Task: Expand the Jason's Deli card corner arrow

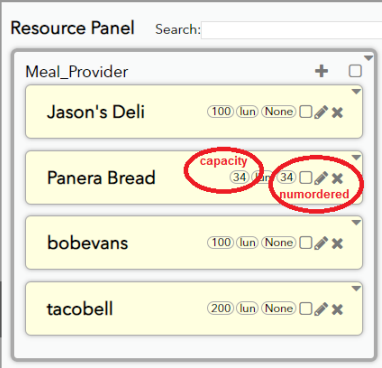Action: click(356, 91)
